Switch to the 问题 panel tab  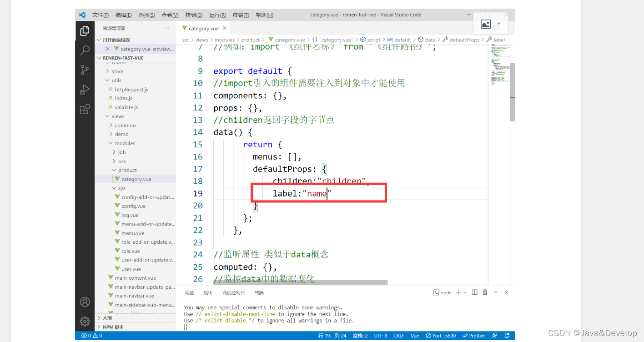point(190,293)
